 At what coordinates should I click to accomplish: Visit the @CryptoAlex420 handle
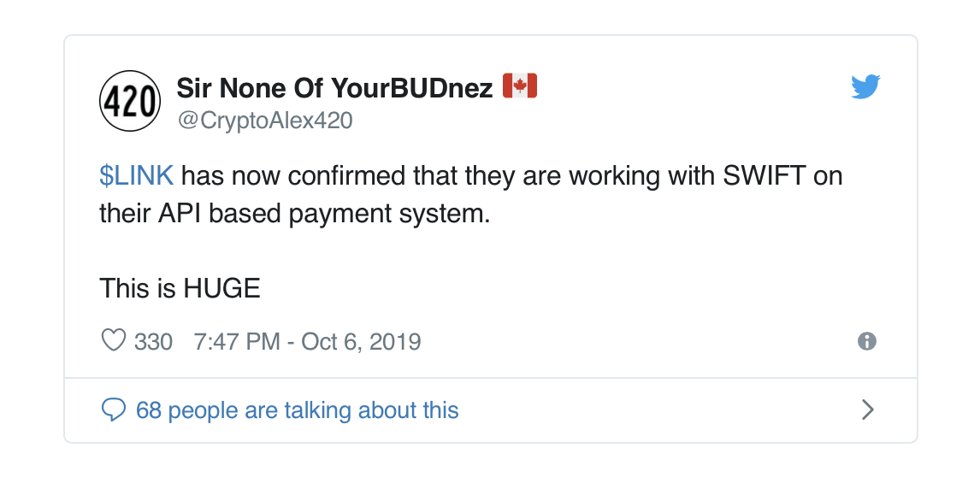coord(265,120)
